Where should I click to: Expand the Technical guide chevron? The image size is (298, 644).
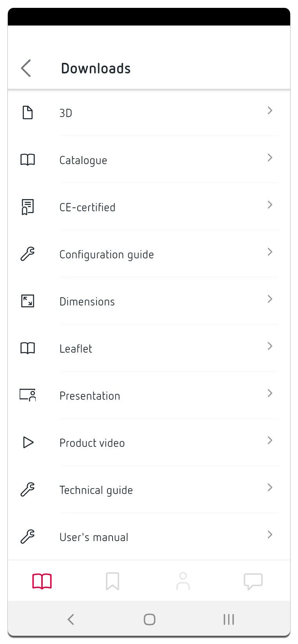(x=270, y=488)
